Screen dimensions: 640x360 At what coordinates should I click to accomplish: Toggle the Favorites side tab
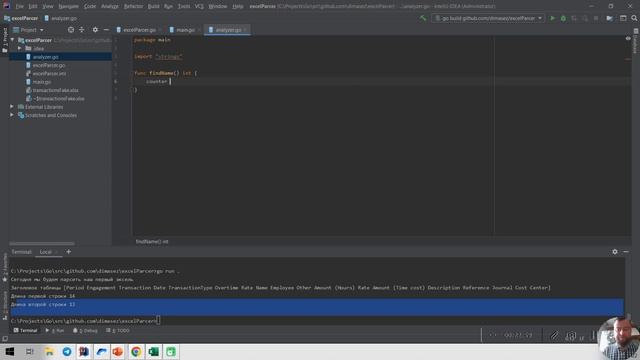4,268
